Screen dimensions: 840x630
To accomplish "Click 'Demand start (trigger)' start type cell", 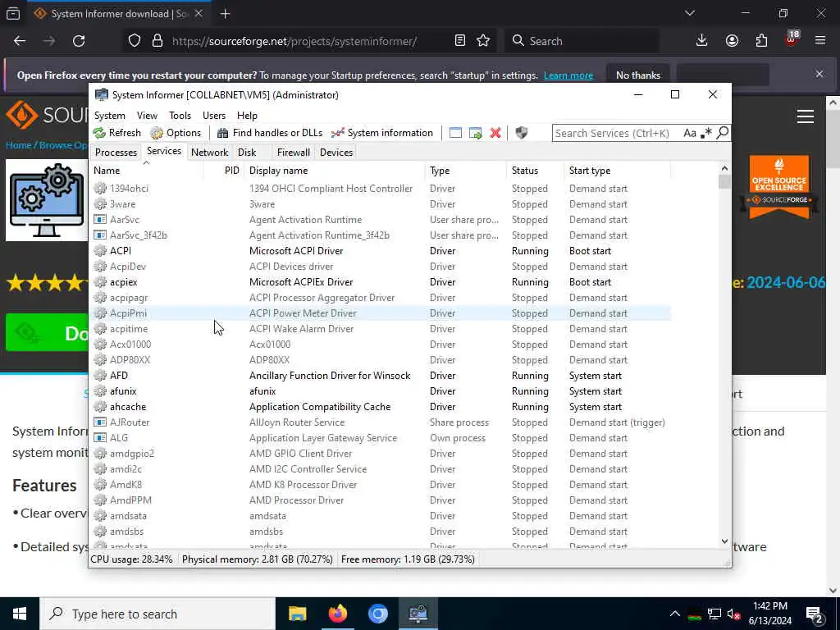I will tap(617, 422).
